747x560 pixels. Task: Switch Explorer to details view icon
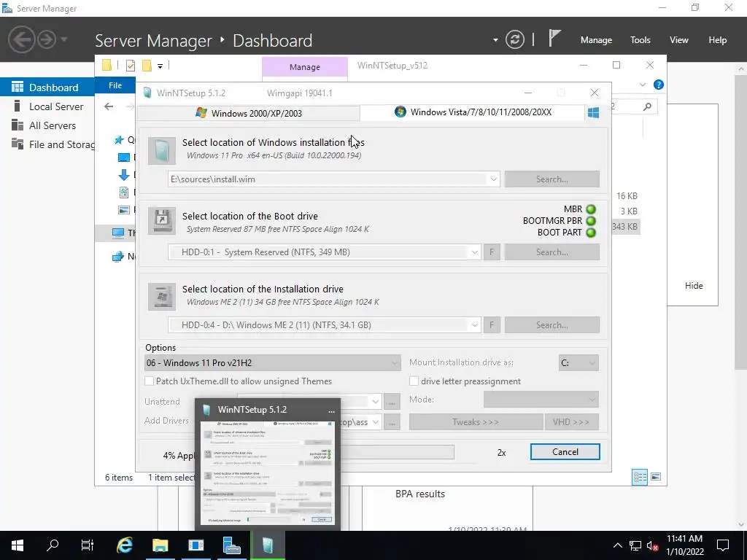click(x=640, y=477)
